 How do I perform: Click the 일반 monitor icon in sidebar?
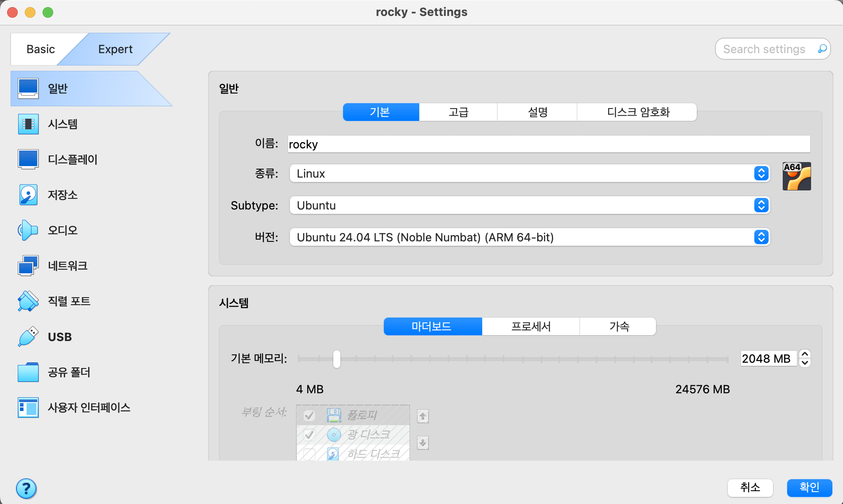pyautogui.click(x=28, y=88)
